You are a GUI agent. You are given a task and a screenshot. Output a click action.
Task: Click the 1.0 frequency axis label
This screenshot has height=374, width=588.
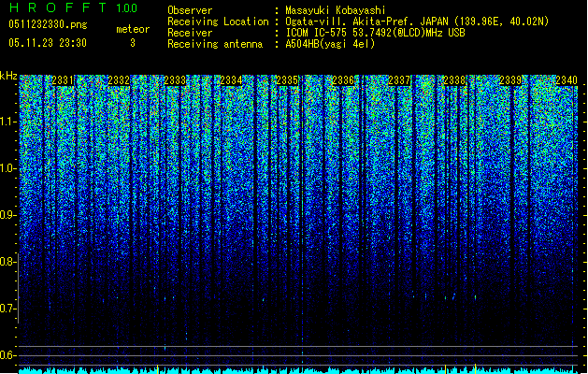8,168
